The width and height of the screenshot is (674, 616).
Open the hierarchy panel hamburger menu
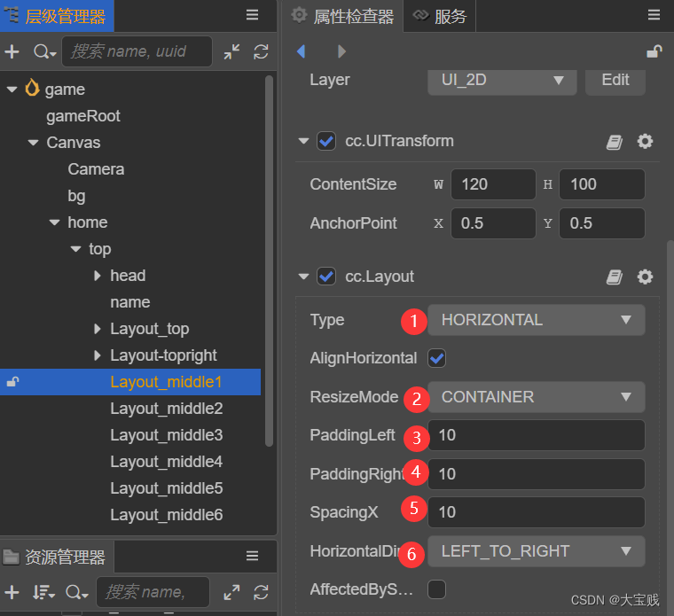(x=253, y=15)
